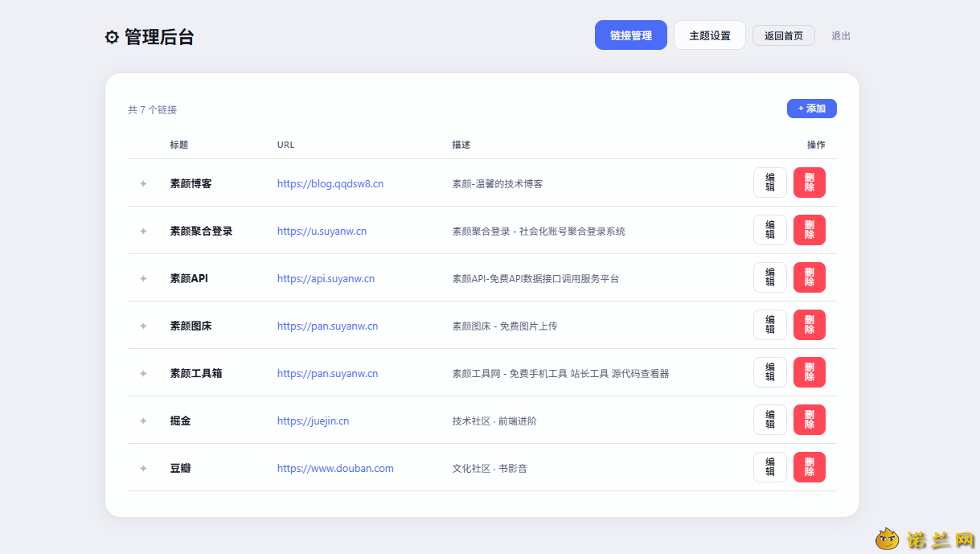The height and width of the screenshot is (554, 980).
Task: Click the drag handle icon for 素颜API
Action: click(143, 278)
